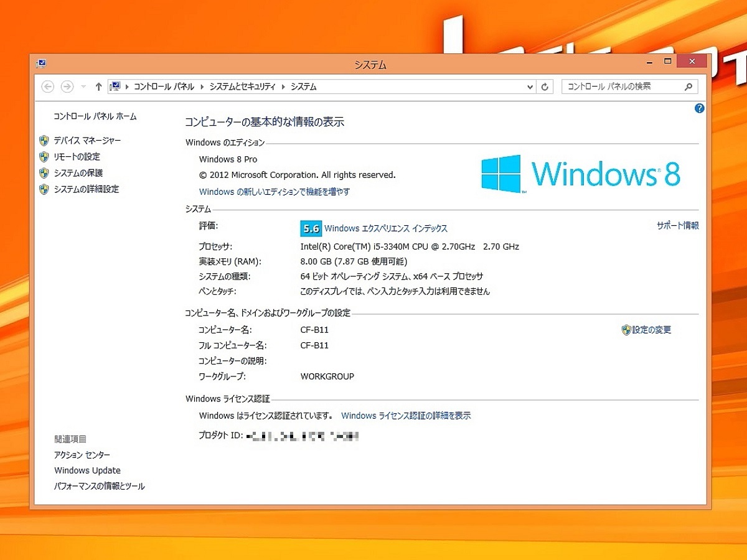Click the CF-B11 value beside フル コンピューター名

pos(314,345)
